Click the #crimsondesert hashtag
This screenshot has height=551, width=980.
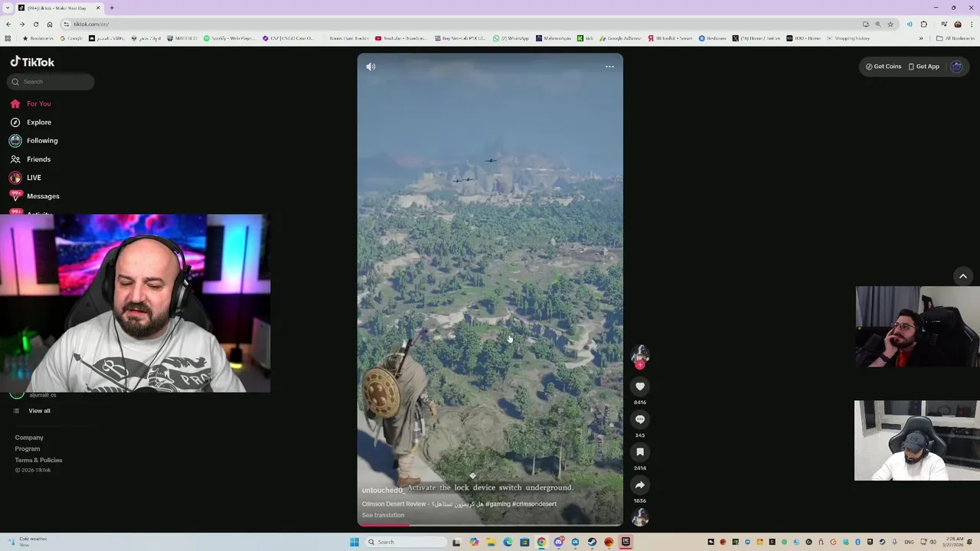coord(534,504)
